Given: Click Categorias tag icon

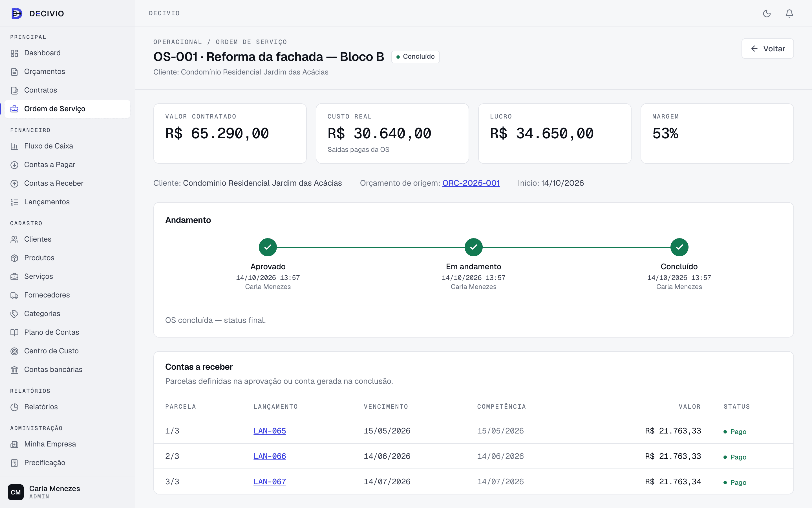Looking at the screenshot, I should [x=14, y=314].
